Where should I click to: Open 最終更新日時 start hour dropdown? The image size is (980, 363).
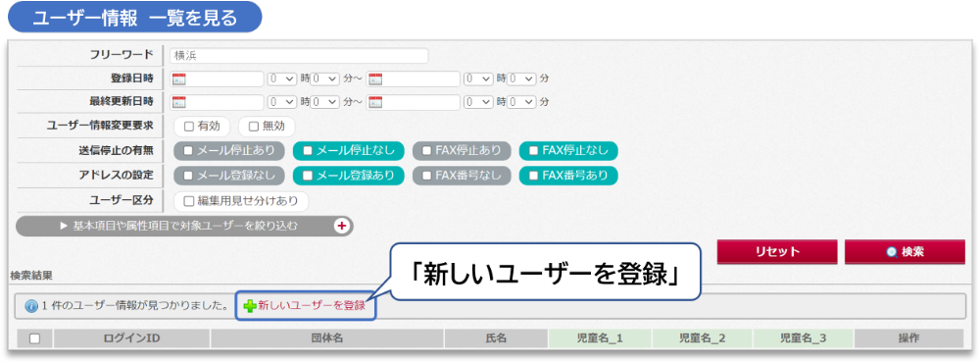tap(282, 102)
